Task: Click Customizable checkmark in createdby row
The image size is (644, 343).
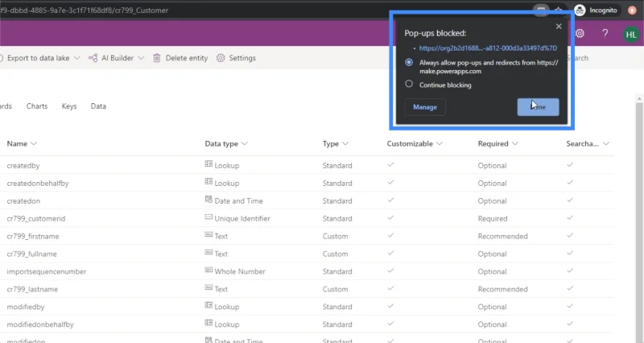Action: [390, 165]
